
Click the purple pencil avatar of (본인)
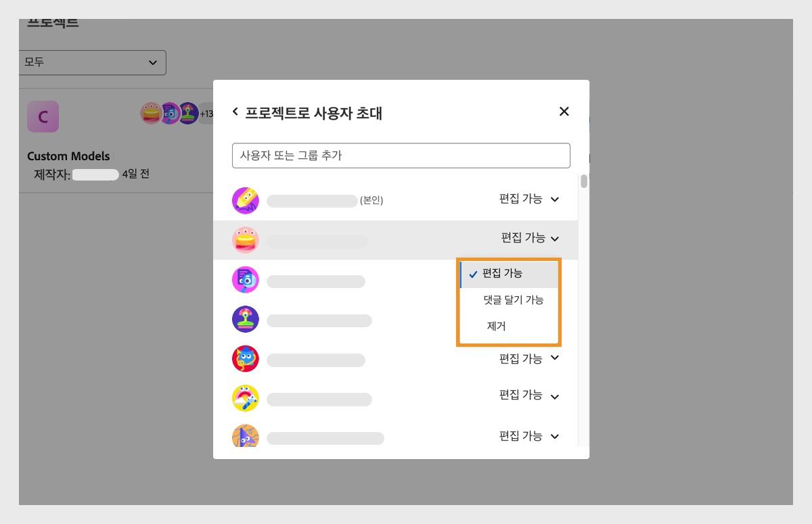point(246,200)
